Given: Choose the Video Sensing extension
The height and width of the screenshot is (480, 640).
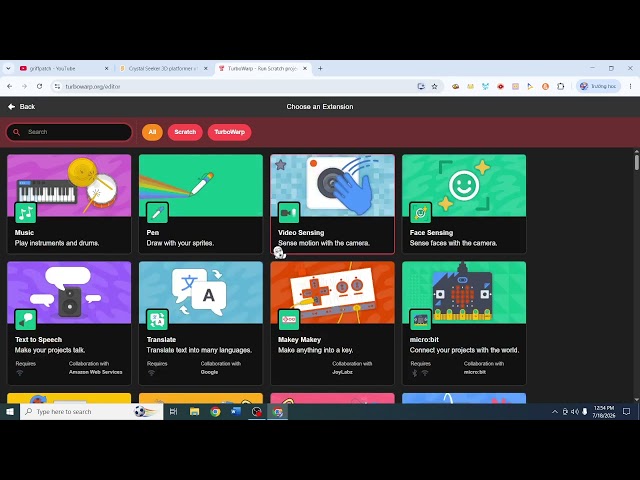Looking at the screenshot, I should (x=333, y=204).
